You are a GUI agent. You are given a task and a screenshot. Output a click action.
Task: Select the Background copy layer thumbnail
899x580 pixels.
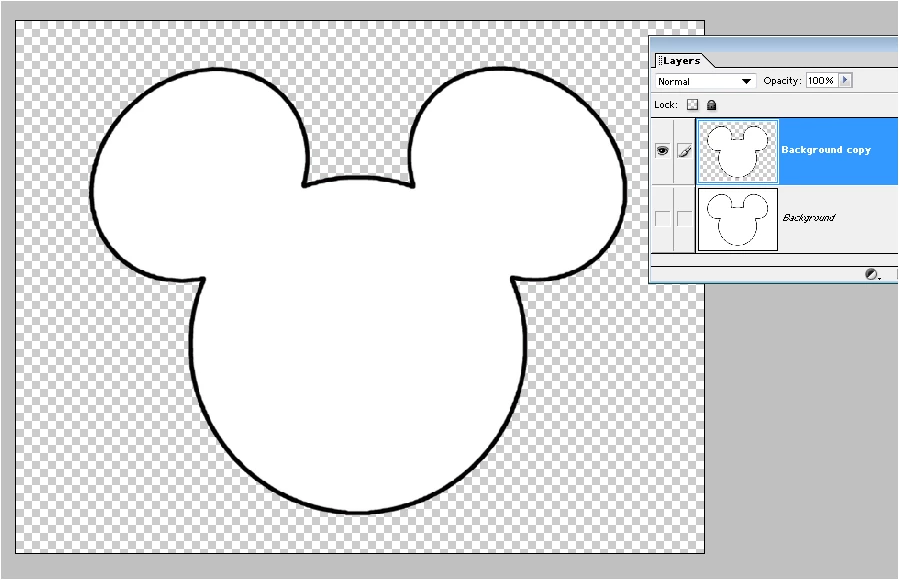737,151
